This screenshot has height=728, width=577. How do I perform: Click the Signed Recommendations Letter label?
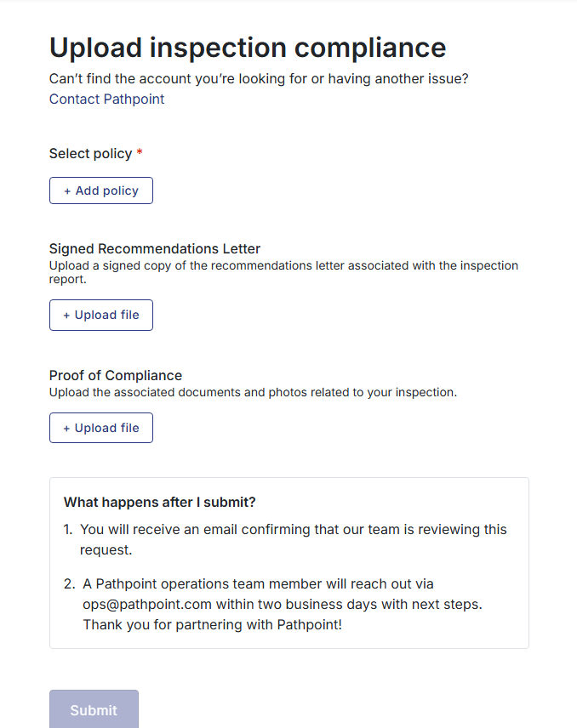pyautogui.click(x=155, y=249)
